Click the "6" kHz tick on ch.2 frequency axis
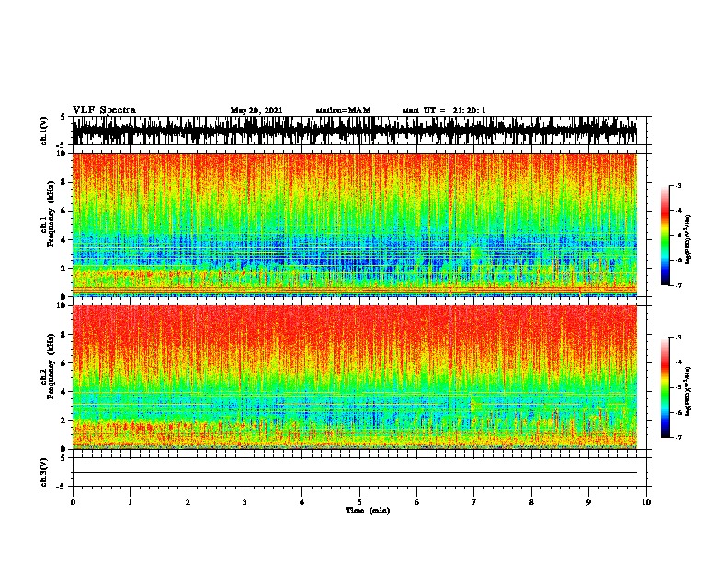 (63, 362)
